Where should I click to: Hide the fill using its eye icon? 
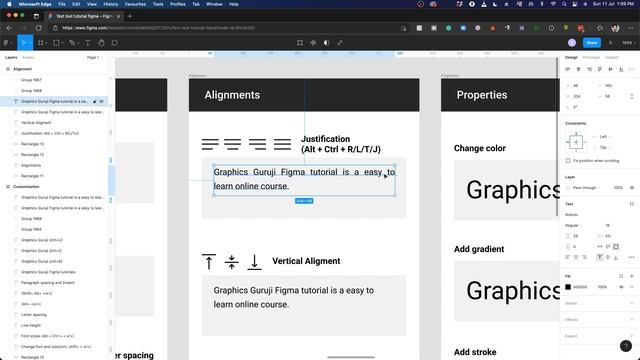pyautogui.click(x=621, y=287)
